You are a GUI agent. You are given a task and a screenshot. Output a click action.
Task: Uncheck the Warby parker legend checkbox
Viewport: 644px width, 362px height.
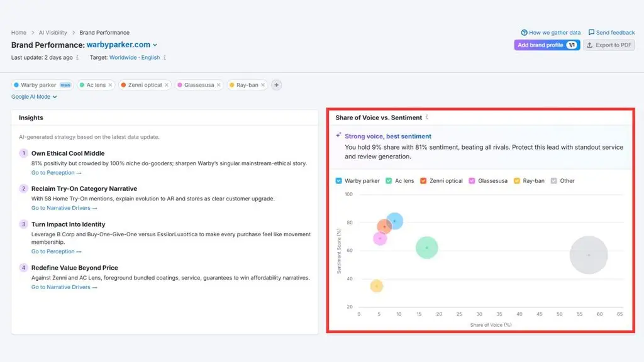338,180
